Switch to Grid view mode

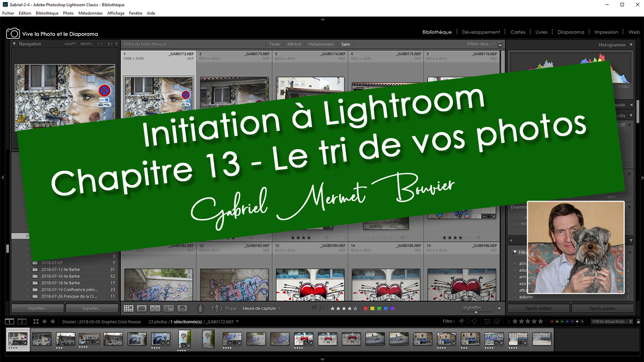coord(128,308)
